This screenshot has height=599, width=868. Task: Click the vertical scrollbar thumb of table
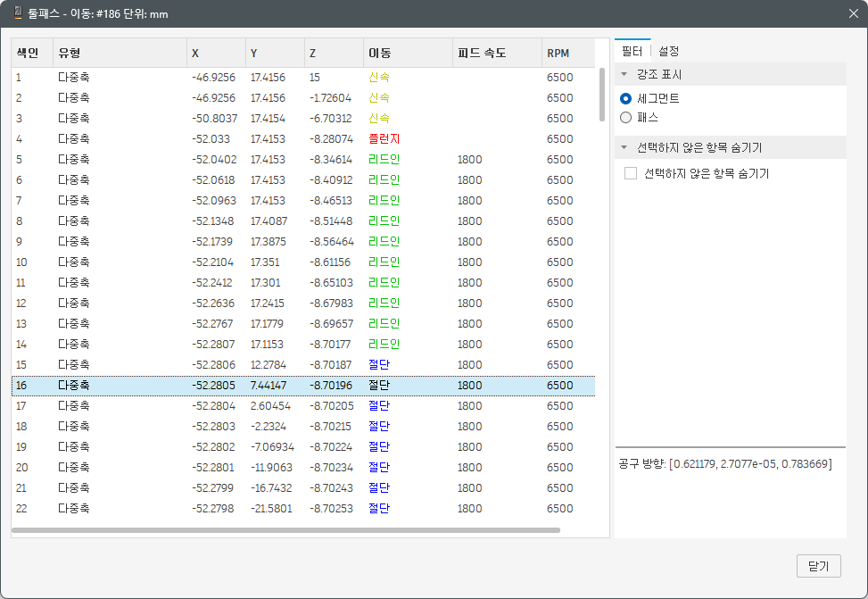coord(602,95)
